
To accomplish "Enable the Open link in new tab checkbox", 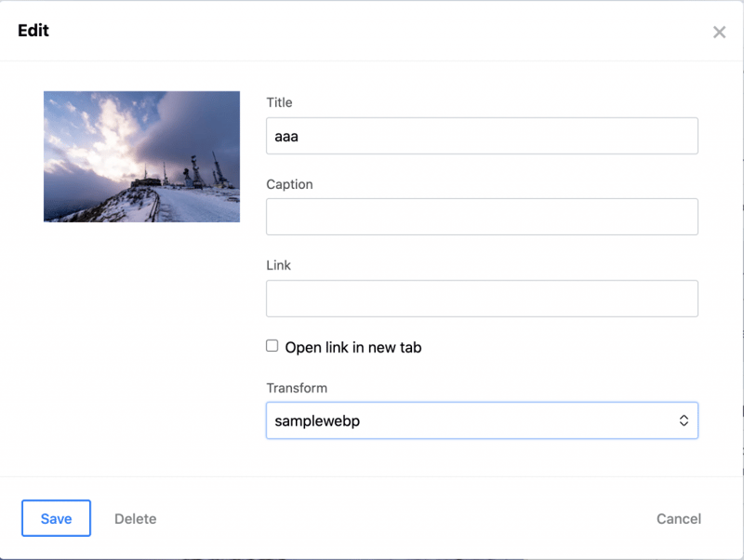I will 272,346.
